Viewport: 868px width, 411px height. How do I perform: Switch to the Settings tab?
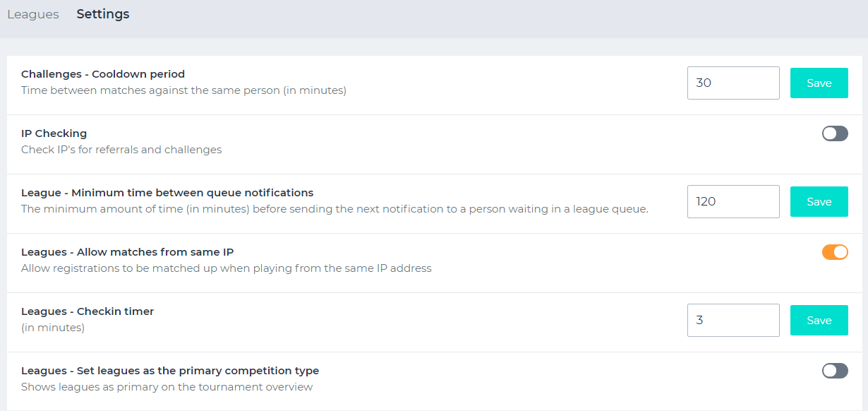(103, 14)
